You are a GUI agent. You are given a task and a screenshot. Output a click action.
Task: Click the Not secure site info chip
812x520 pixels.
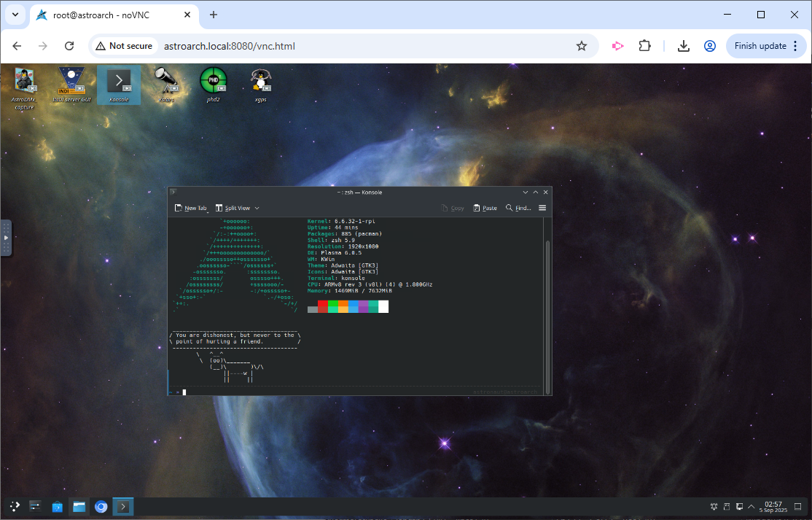125,46
